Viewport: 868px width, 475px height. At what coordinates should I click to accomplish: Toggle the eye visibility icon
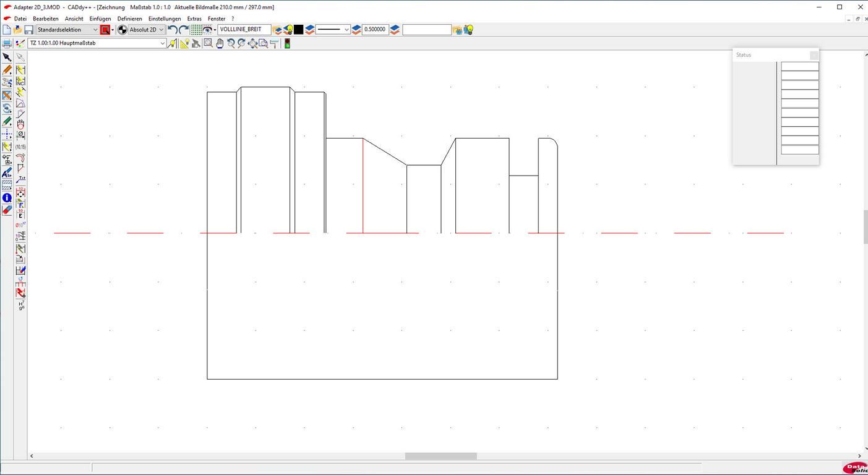click(x=207, y=30)
